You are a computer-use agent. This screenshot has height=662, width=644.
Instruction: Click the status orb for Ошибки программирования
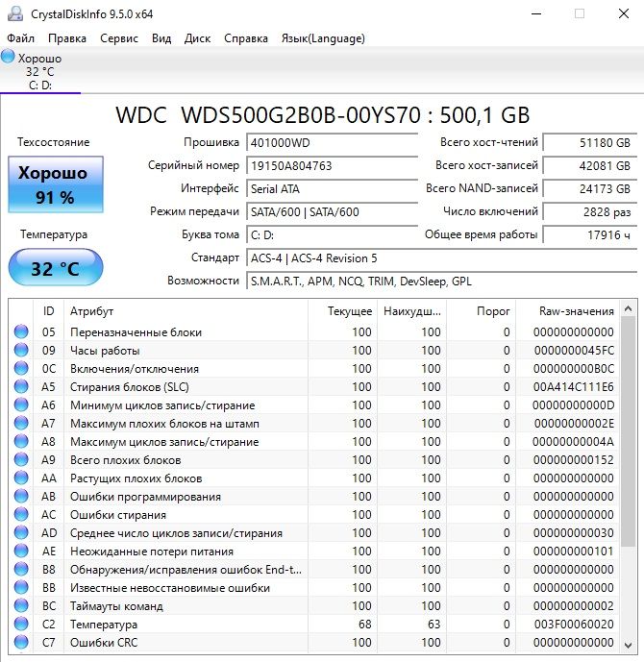(x=21, y=496)
